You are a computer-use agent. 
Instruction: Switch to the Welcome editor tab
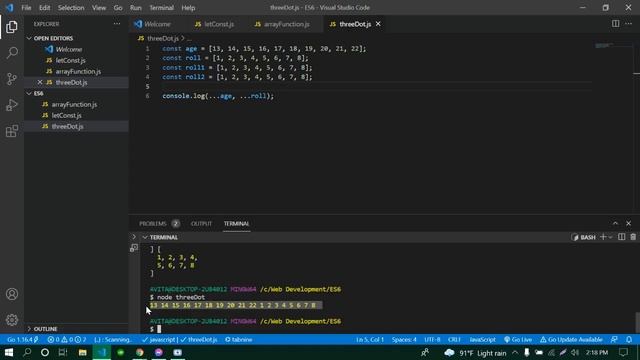pyautogui.click(x=157, y=24)
